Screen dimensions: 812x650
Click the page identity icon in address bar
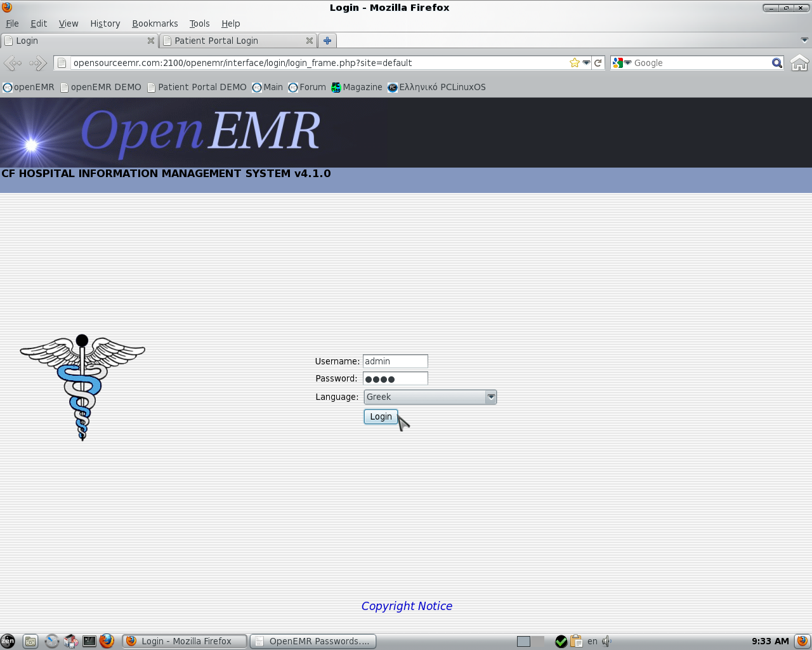click(62, 63)
